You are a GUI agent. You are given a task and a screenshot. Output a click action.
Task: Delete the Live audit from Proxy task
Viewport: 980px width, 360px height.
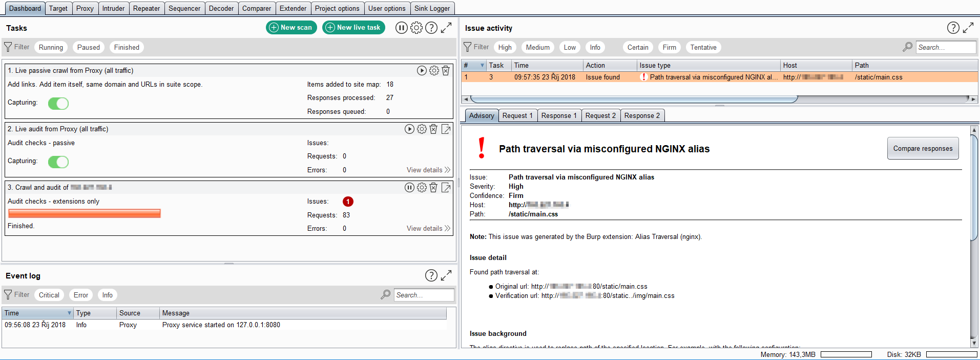click(433, 129)
